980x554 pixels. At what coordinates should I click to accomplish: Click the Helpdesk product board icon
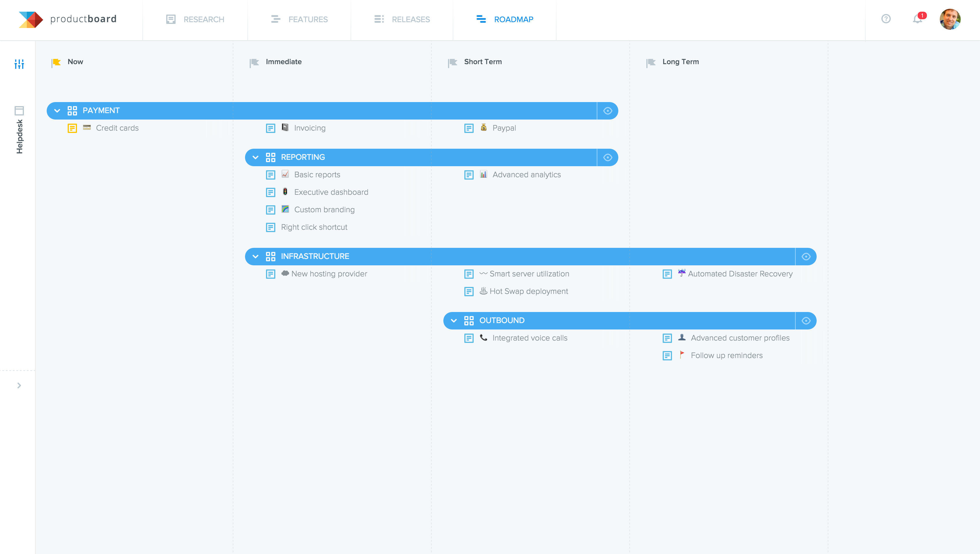coord(19,111)
